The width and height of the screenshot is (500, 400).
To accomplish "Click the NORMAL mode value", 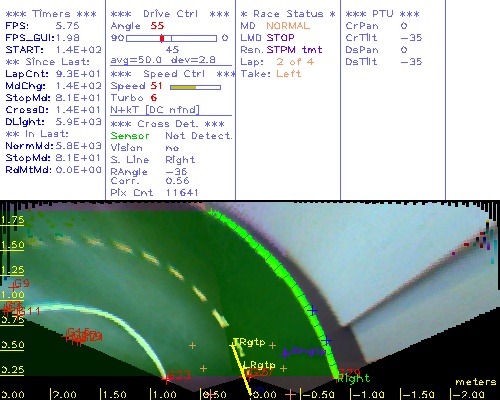I will tap(288, 26).
